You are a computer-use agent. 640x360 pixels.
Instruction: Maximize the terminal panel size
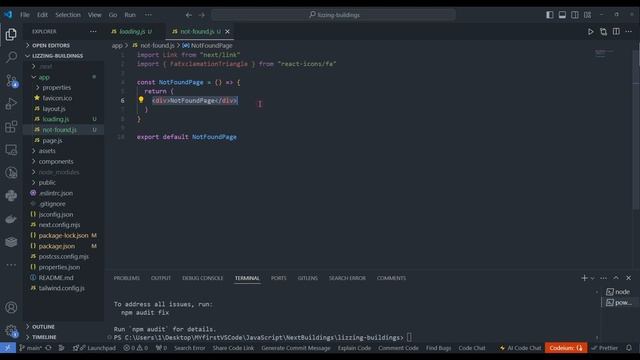click(x=616, y=278)
